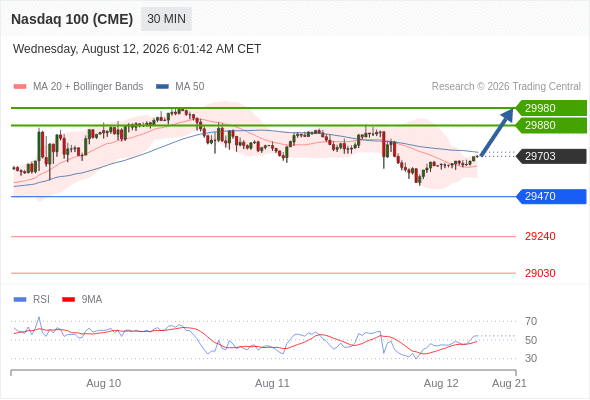Click the 30 MIN timeframe badge

point(166,19)
